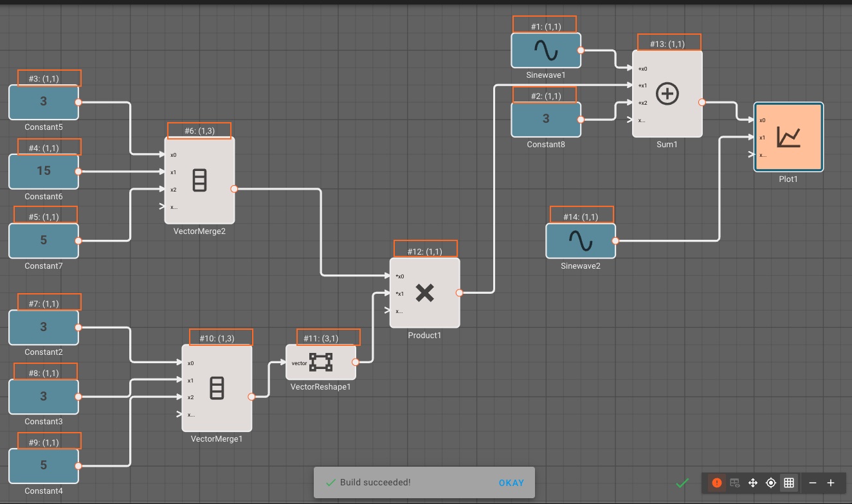Select the Constant6 block showing 15
852x504 pixels.
coord(43,171)
